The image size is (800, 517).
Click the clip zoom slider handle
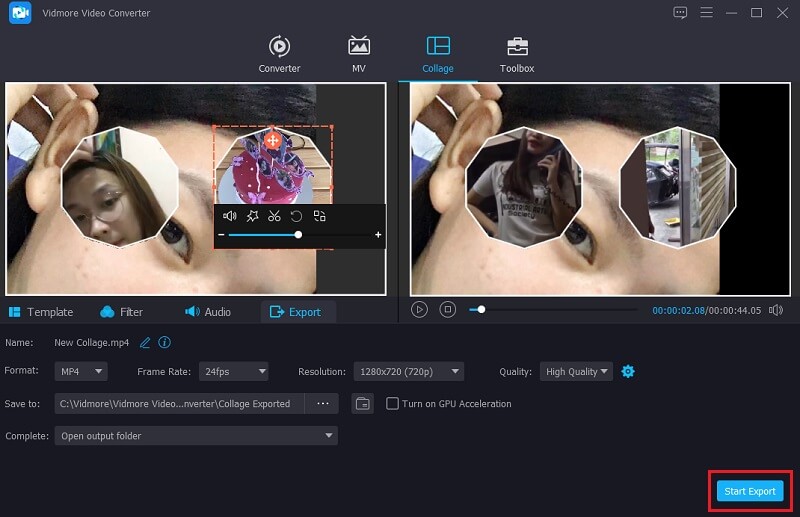(x=298, y=235)
